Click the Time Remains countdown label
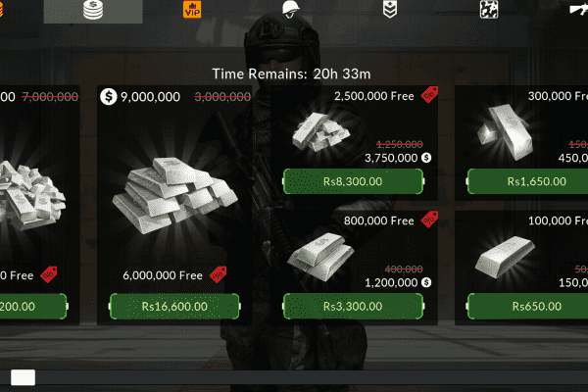This screenshot has width=588, height=392. tap(291, 73)
